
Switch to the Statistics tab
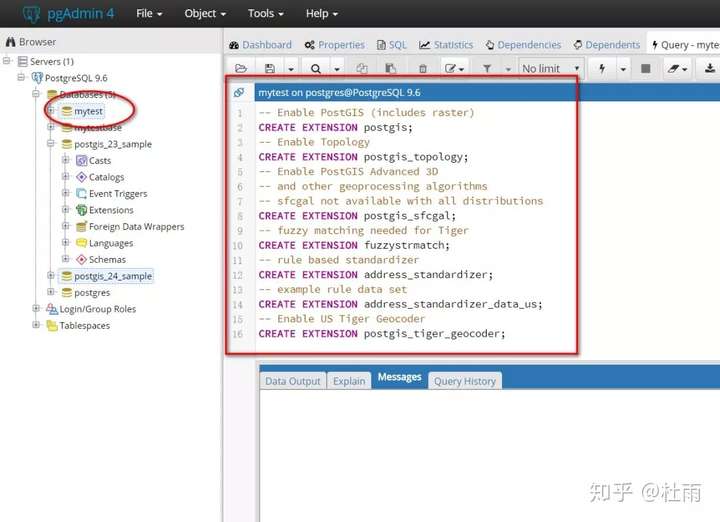(x=446, y=45)
